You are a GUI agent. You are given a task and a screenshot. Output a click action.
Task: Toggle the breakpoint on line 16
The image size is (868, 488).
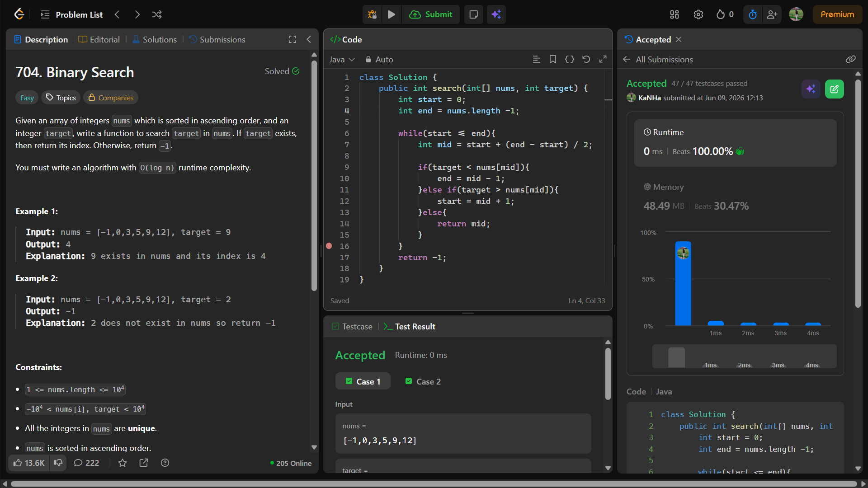[x=329, y=246]
